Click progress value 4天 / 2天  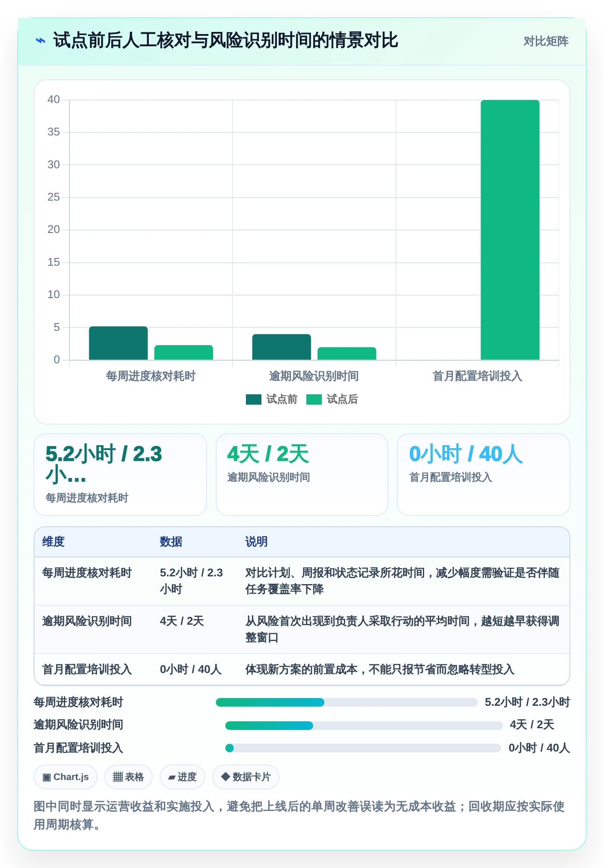[x=532, y=725]
